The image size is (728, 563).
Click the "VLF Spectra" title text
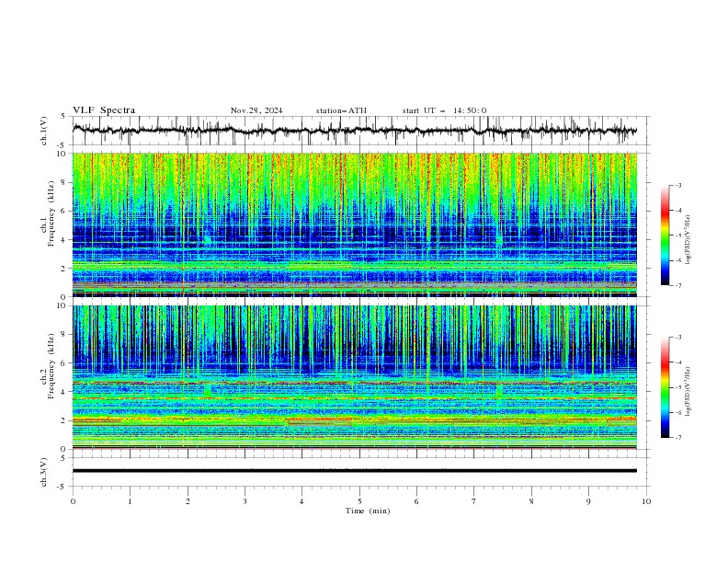104,110
